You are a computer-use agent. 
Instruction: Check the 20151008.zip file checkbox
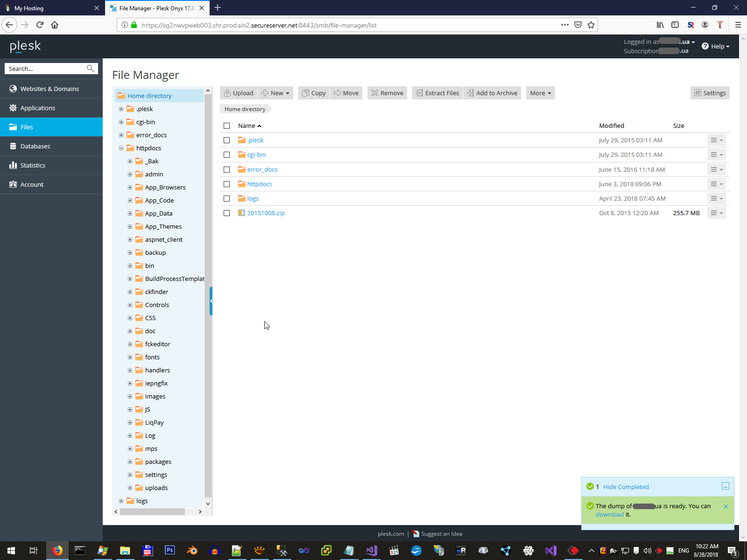[x=227, y=213]
